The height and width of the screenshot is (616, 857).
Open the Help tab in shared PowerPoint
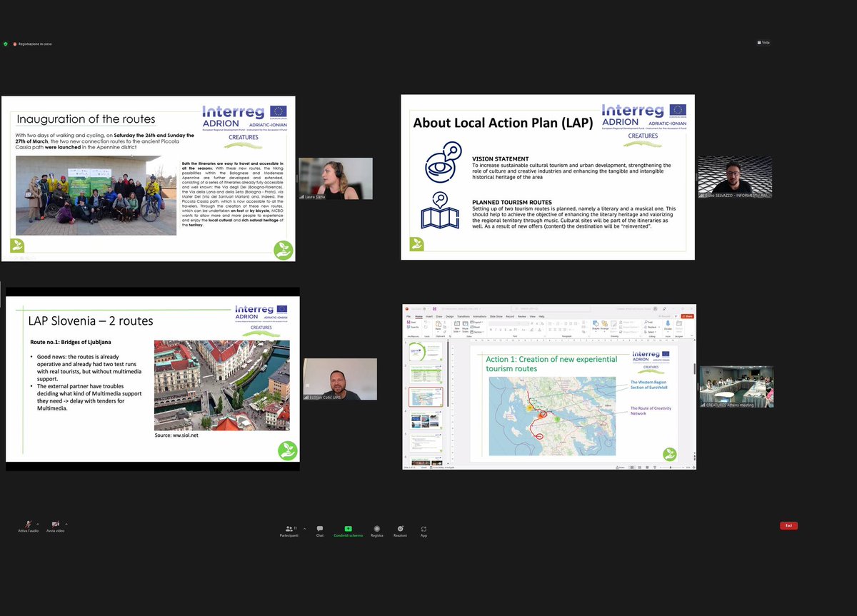[541, 316]
